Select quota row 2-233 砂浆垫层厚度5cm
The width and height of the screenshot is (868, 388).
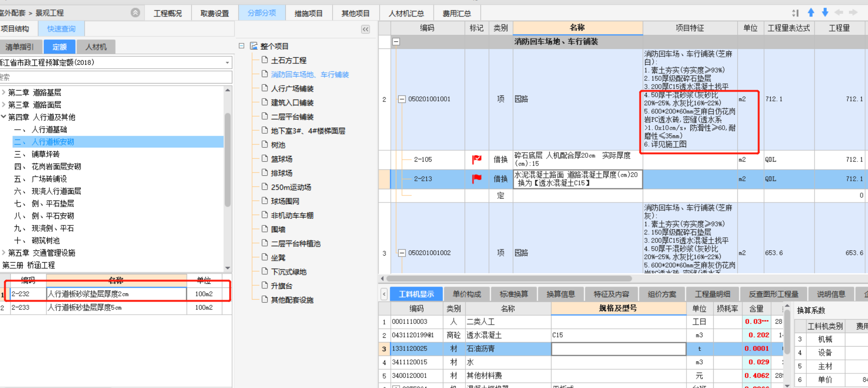116,308
